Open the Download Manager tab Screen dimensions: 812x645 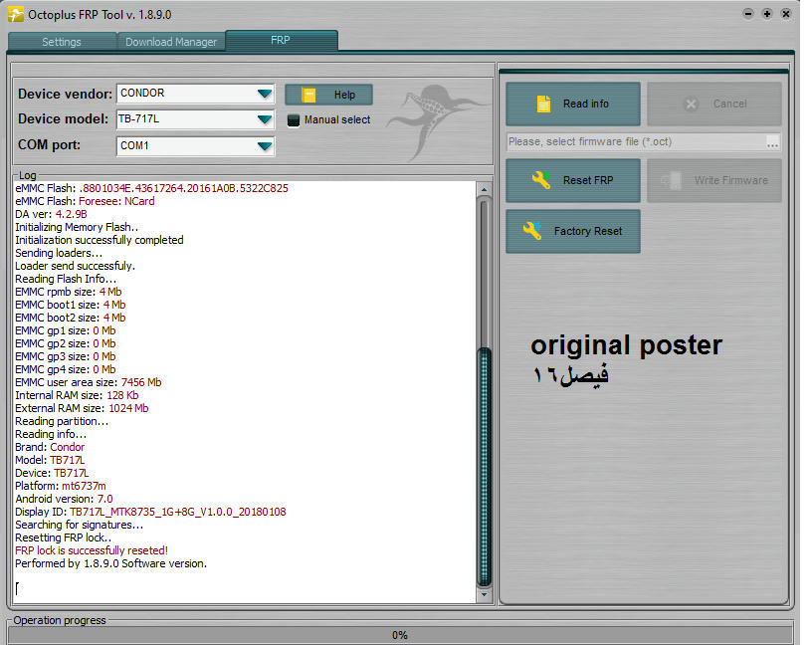pos(171,42)
